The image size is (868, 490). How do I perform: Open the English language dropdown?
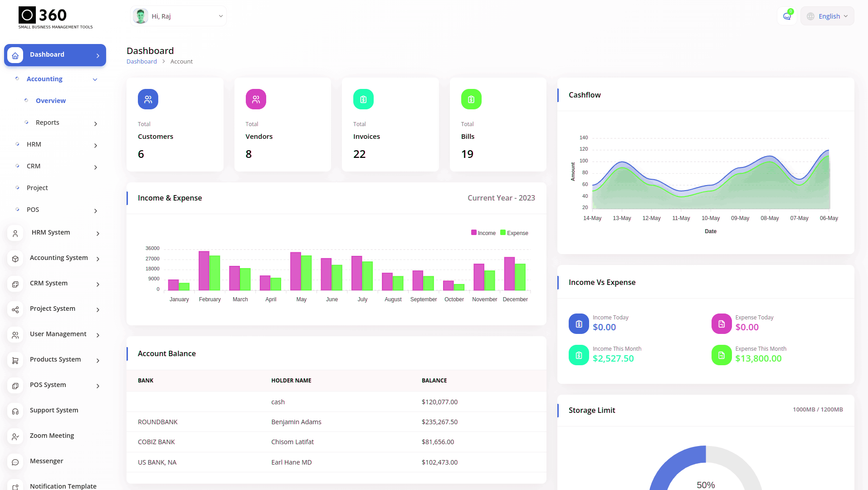click(x=827, y=16)
